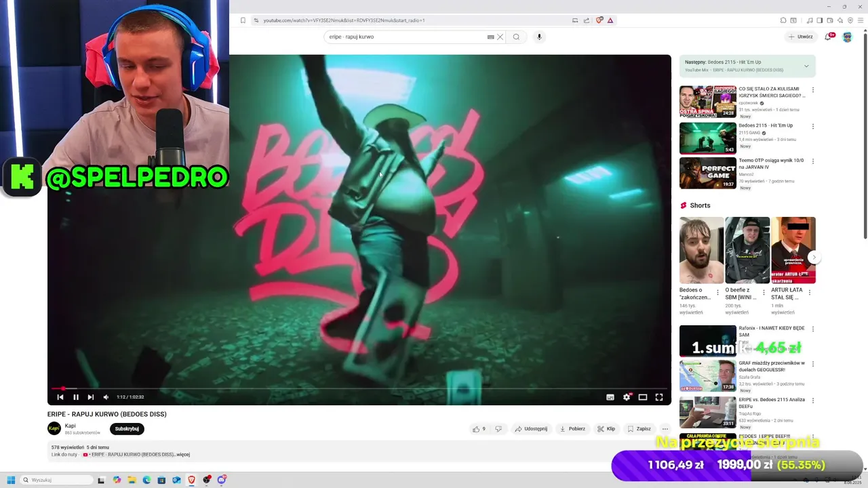Viewport: 868px width, 488px height.
Task: Seek on the video progress bar
Action: [359, 388]
